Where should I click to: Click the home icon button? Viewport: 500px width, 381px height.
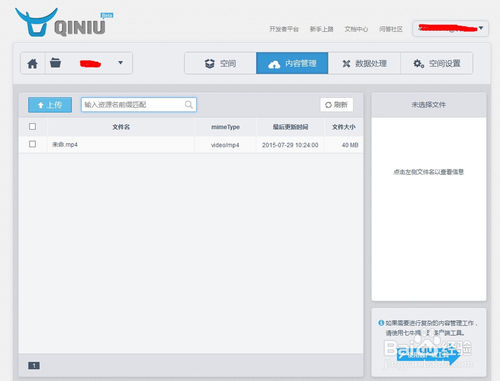(x=32, y=63)
